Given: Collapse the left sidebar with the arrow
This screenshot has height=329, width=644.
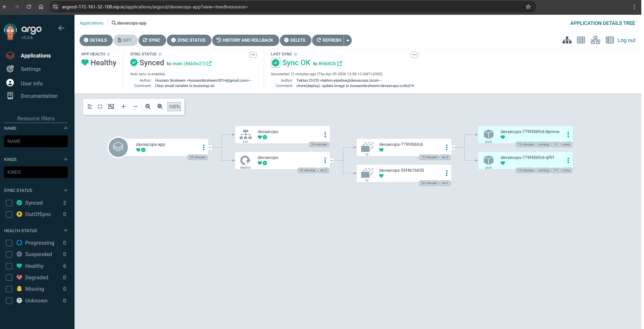Looking at the screenshot, I should pyautogui.click(x=61, y=28).
